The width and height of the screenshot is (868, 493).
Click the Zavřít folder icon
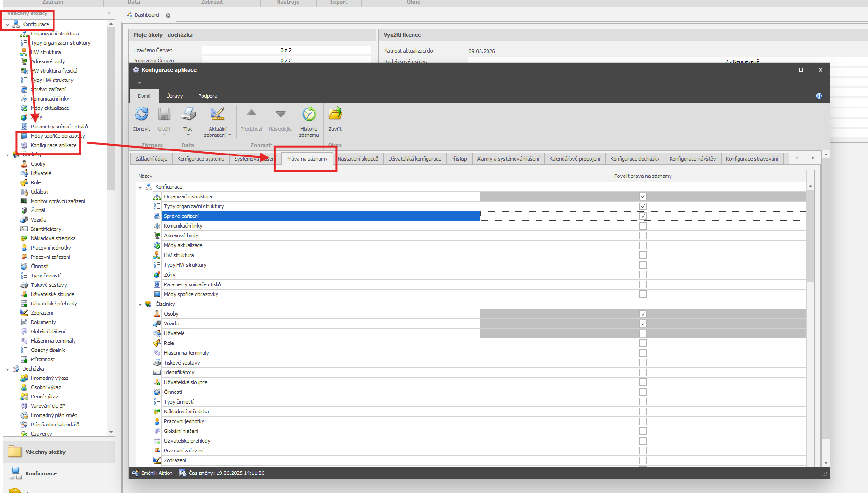[x=335, y=114]
